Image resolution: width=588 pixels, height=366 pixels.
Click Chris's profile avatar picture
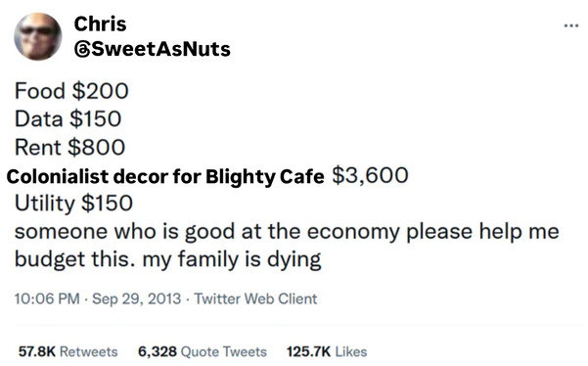click(x=38, y=36)
